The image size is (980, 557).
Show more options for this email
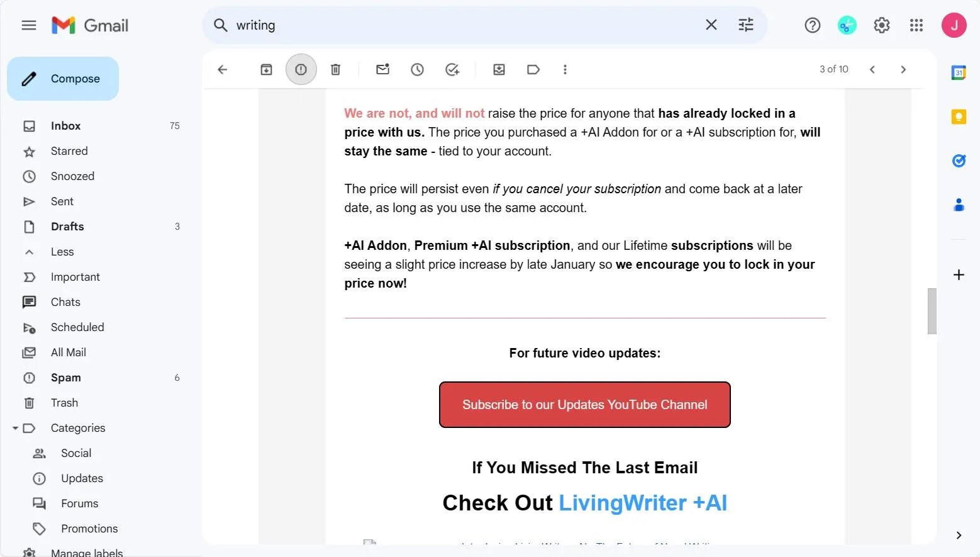click(x=565, y=69)
